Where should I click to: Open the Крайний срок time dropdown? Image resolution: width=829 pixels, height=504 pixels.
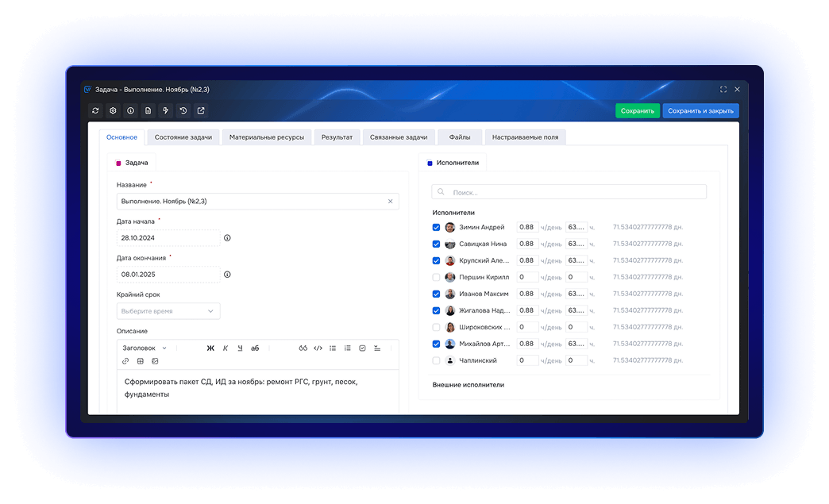coord(168,311)
